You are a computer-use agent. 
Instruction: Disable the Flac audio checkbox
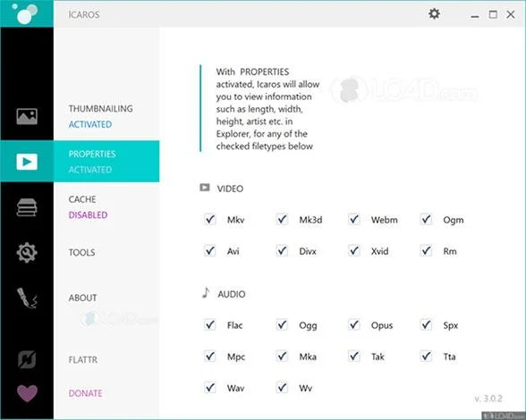[210, 324]
